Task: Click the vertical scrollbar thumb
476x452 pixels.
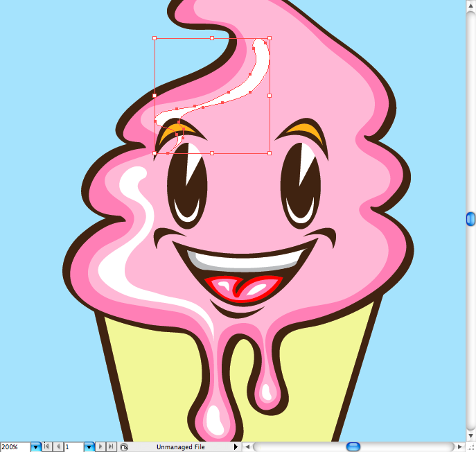Action: (470, 219)
